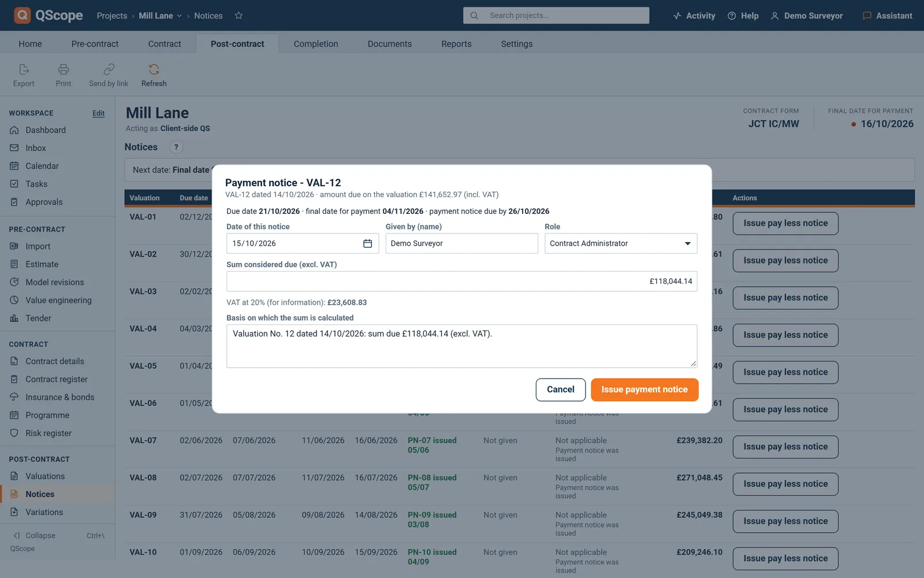
Task: Click the Sum considered due field
Action: (x=461, y=281)
